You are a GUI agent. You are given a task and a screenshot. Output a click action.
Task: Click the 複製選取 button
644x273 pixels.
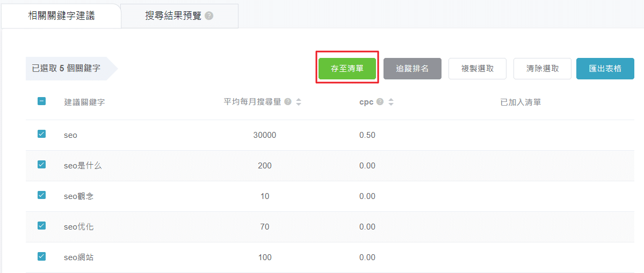click(x=477, y=69)
